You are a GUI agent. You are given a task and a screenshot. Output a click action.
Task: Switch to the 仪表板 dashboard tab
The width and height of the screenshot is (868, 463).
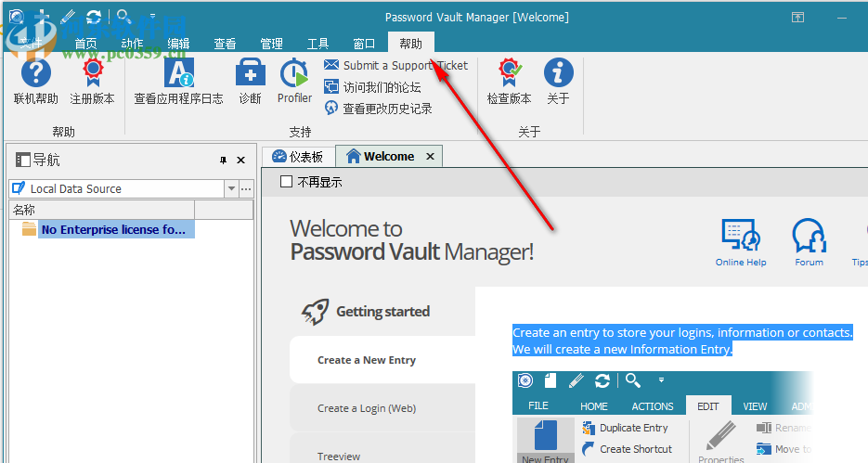298,157
